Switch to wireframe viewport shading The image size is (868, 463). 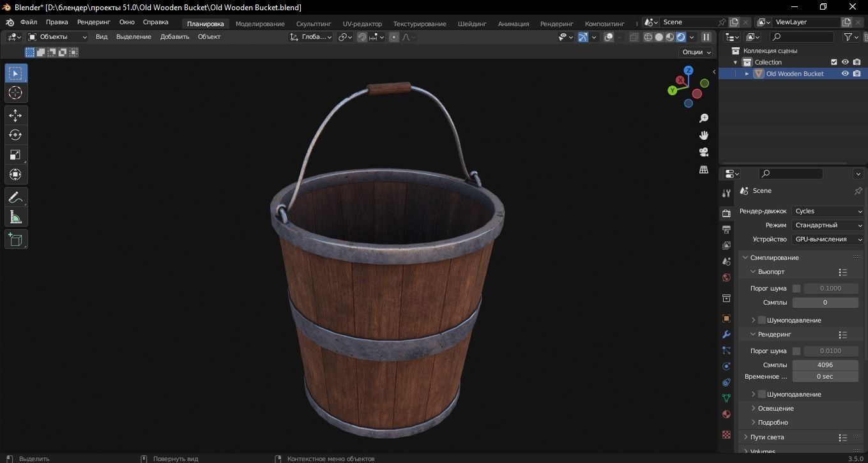(648, 37)
